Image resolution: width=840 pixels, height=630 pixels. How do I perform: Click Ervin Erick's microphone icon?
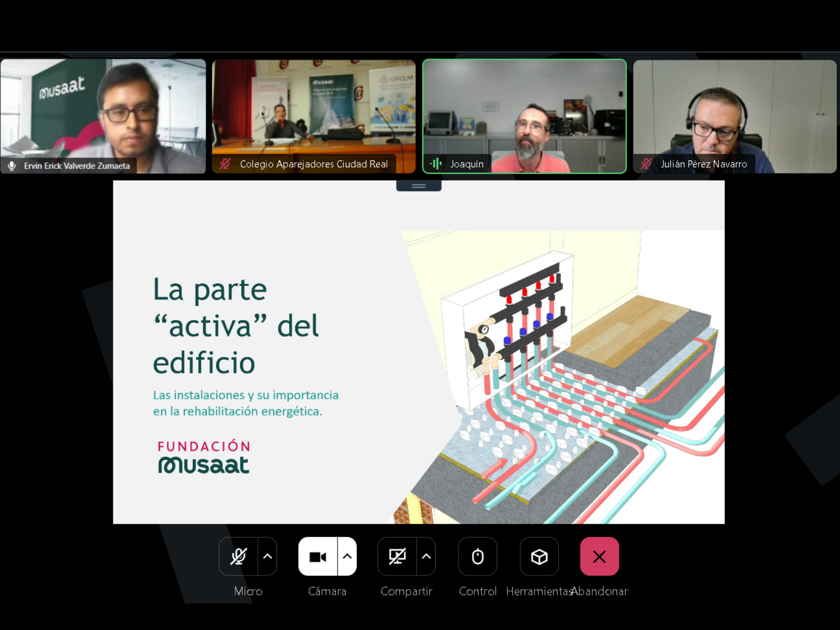[x=12, y=166]
